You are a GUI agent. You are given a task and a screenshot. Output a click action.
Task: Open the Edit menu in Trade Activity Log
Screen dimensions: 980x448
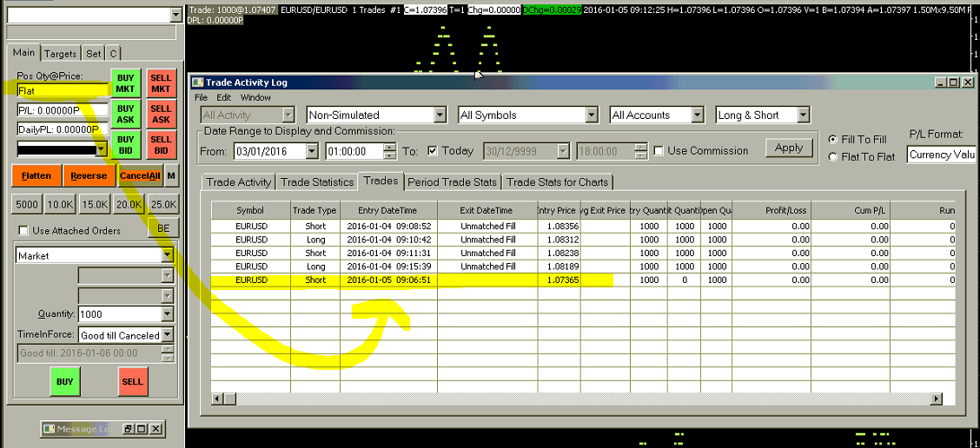[223, 98]
